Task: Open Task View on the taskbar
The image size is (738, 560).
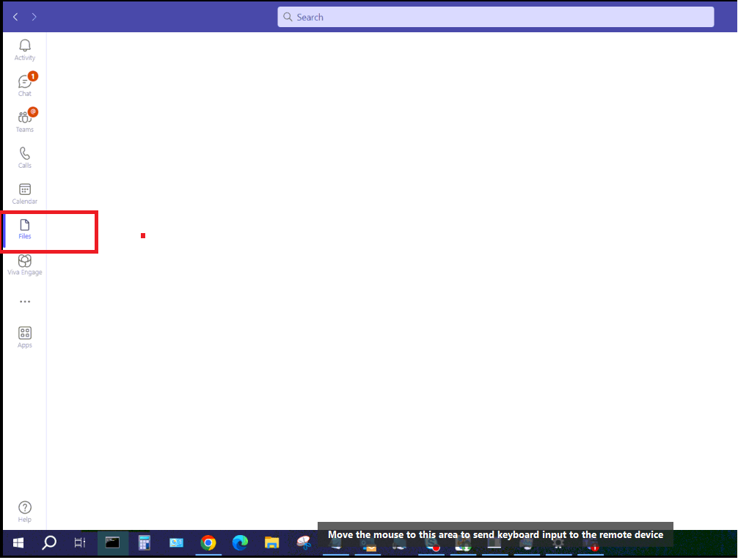Action: pos(80,543)
